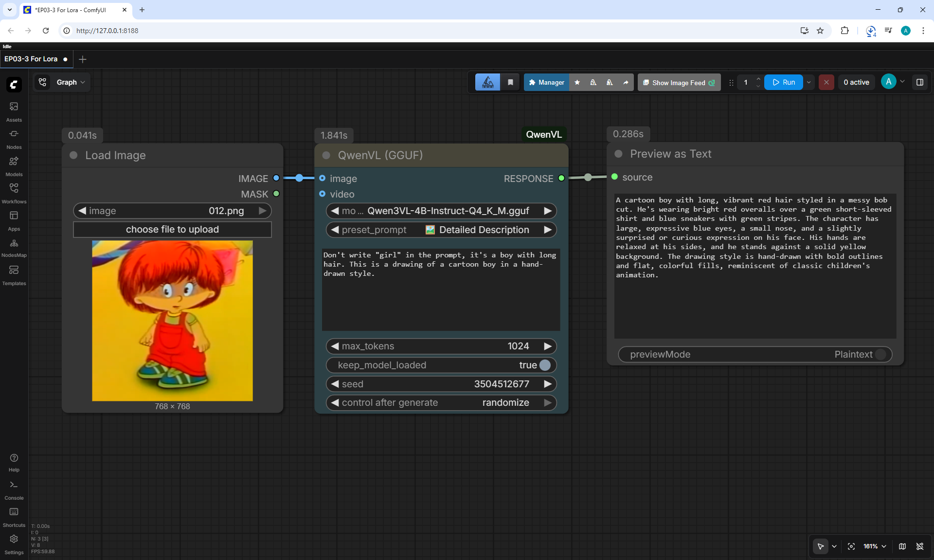
Task: Click the fit view icon near zoom
Action: pyautogui.click(x=851, y=546)
